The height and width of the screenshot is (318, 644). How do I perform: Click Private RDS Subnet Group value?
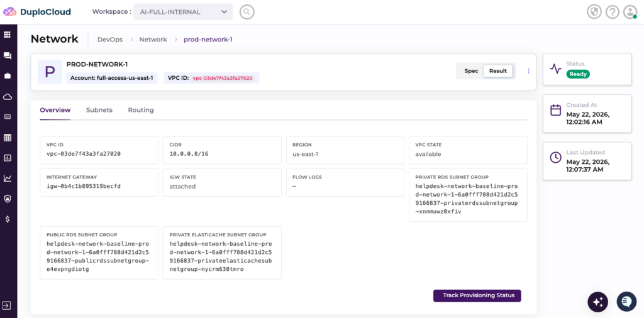467,199
